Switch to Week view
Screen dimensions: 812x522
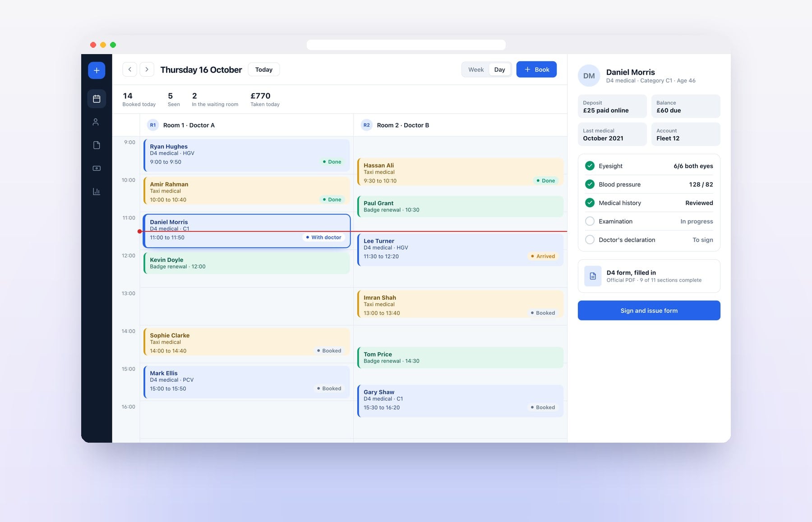click(476, 69)
